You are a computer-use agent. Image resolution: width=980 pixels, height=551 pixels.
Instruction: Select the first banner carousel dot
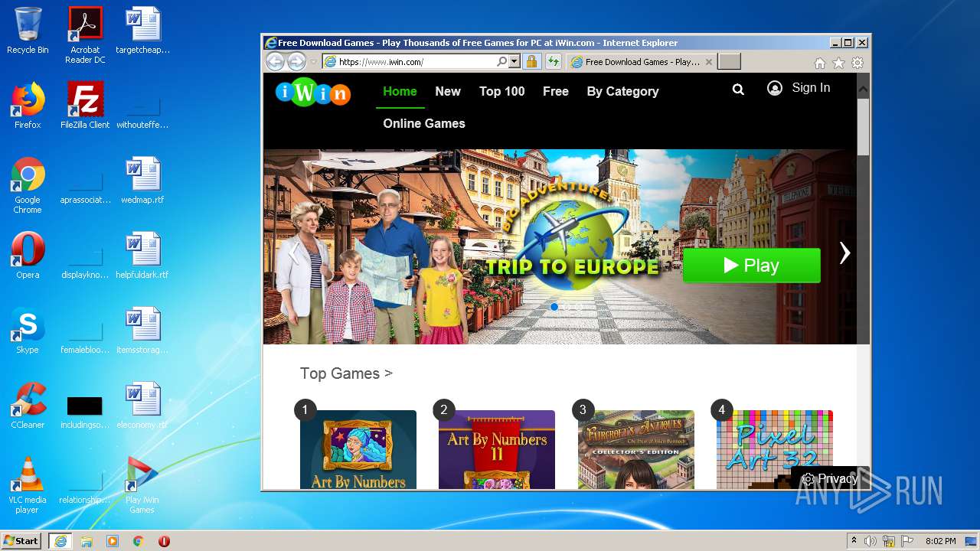[554, 307]
